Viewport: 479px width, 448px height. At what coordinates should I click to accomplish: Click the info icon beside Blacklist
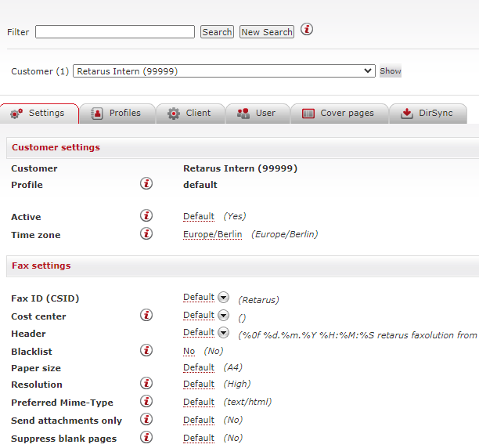pos(146,351)
